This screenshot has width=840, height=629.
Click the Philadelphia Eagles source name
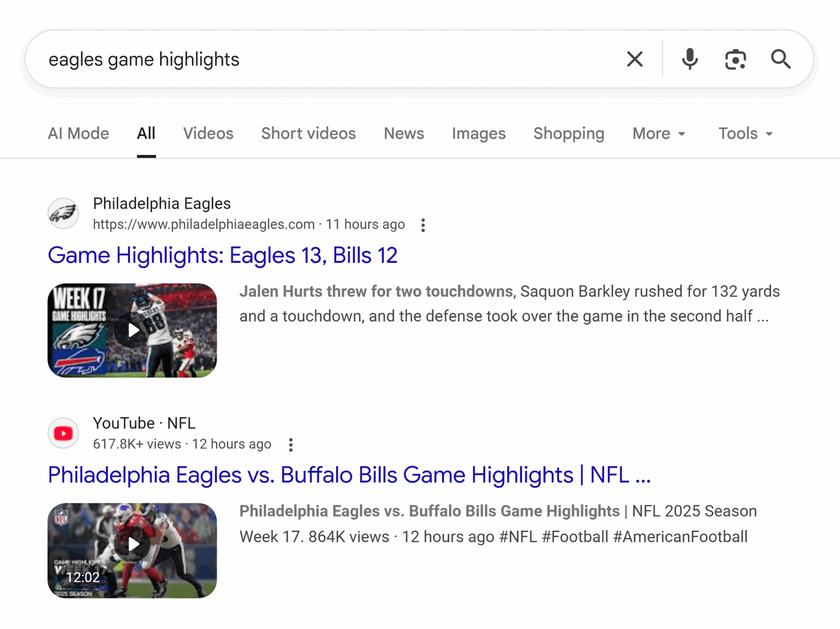[x=162, y=203]
